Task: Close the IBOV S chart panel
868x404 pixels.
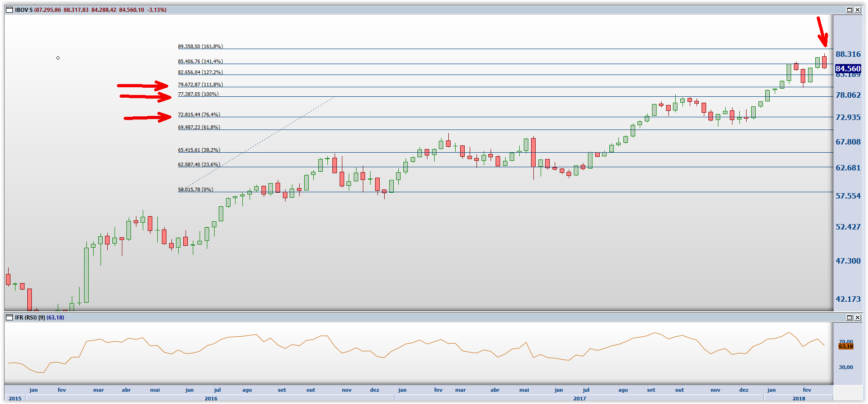Action: click(858, 10)
